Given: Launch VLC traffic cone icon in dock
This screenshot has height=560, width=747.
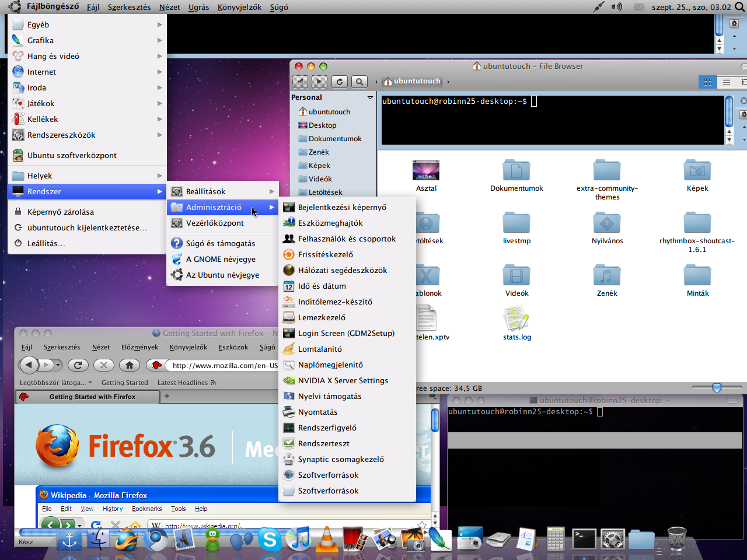Looking at the screenshot, I should (327, 538).
